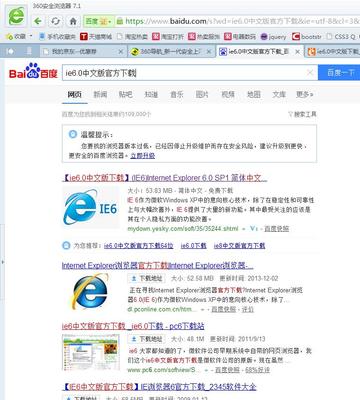Click the 68%好评 rating link
The width and height of the screenshot is (360, 400).
(257, 370)
